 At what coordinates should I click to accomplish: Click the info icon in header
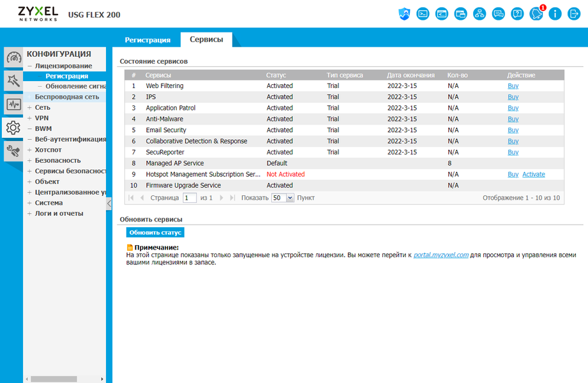(555, 14)
